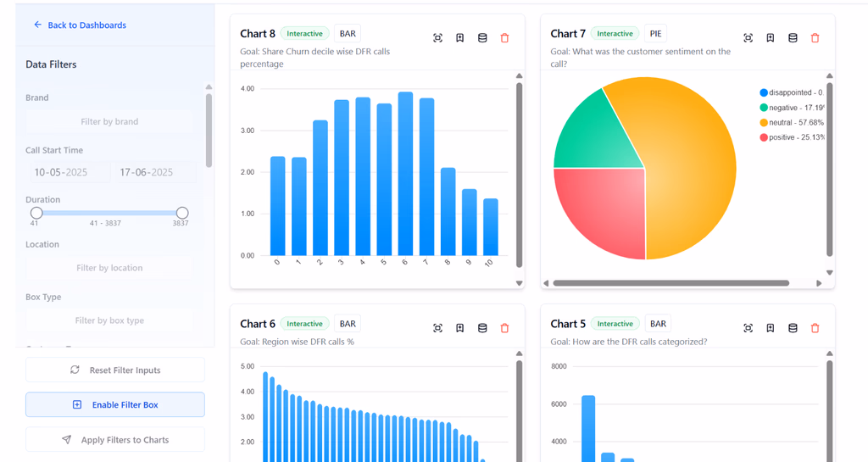Viewport: 868px width, 462px height.
Task: Click Chart 8 bar for decile 0
Action: tap(278, 206)
